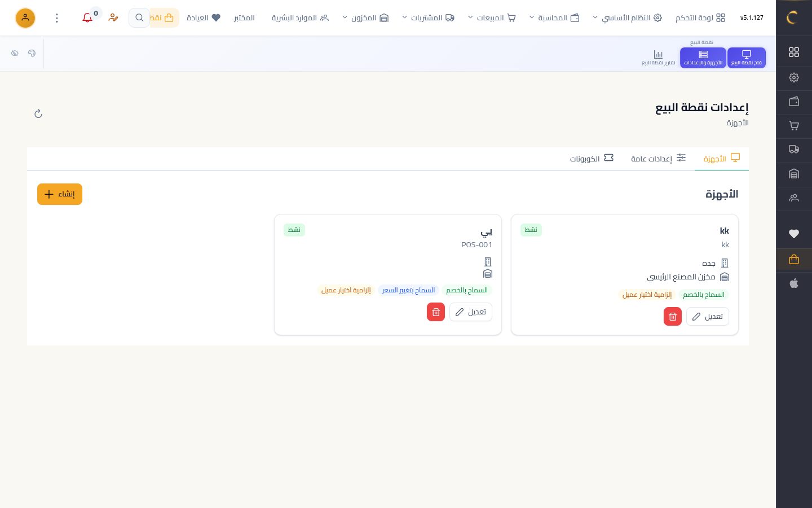Open the shopping cart sales icon in the dark sidebar

point(794,126)
